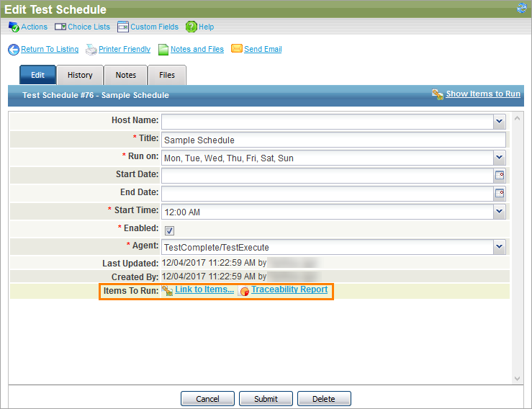Select the Edit tab
Image resolution: width=532 pixels, height=409 pixels.
pos(37,75)
